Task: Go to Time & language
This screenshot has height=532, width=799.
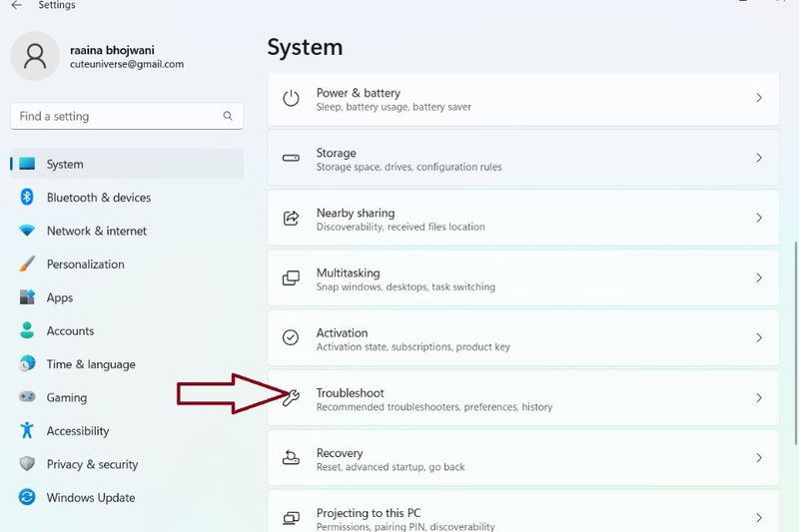Action: click(x=127, y=364)
